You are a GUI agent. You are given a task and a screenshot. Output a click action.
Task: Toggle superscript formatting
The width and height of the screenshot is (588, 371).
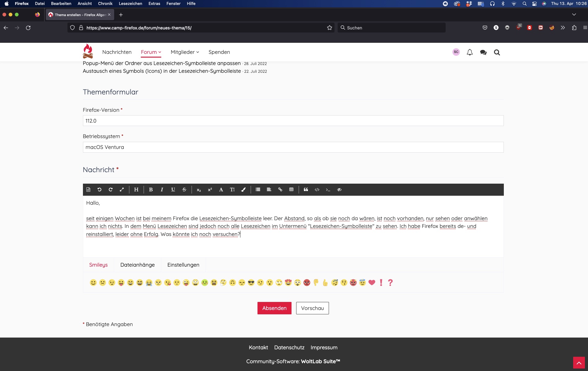pos(210,190)
